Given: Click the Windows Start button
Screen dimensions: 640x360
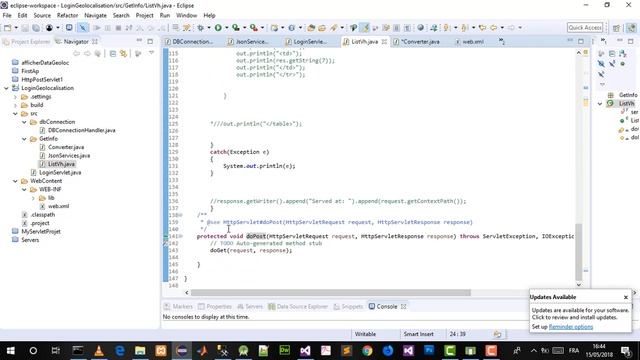Looking at the screenshot, I should [x=11, y=351].
